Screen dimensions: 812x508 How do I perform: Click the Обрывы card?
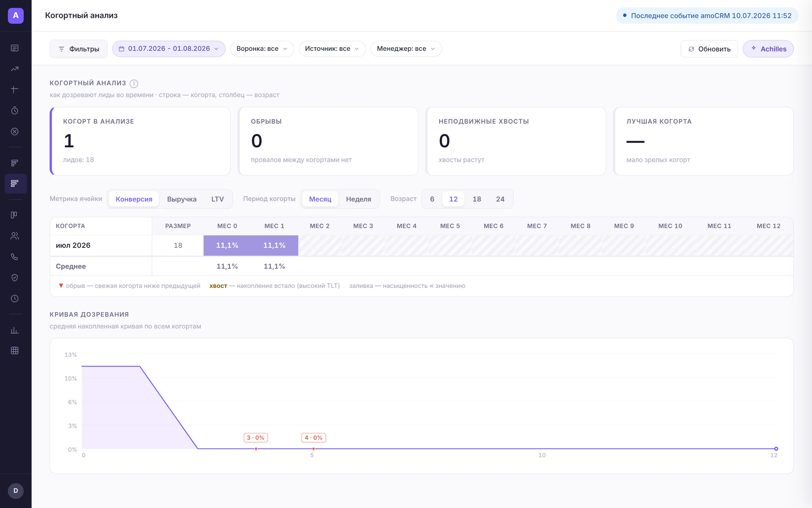[x=328, y=141]
